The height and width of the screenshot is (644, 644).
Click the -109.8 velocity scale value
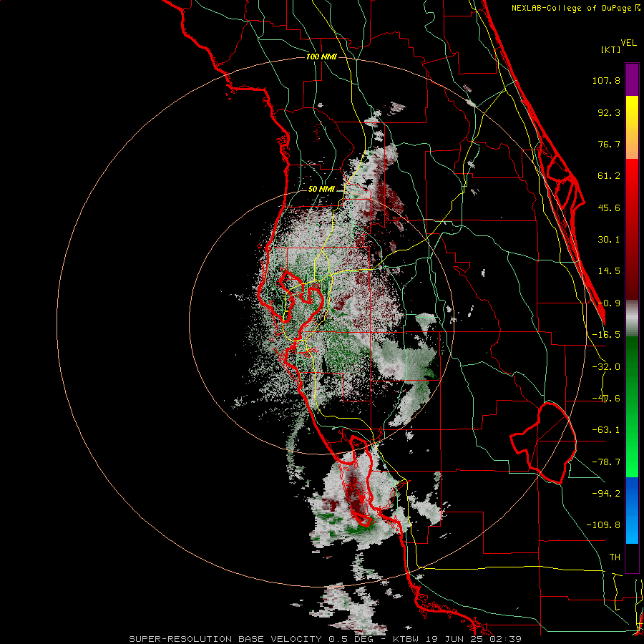(x=603, y=525)
